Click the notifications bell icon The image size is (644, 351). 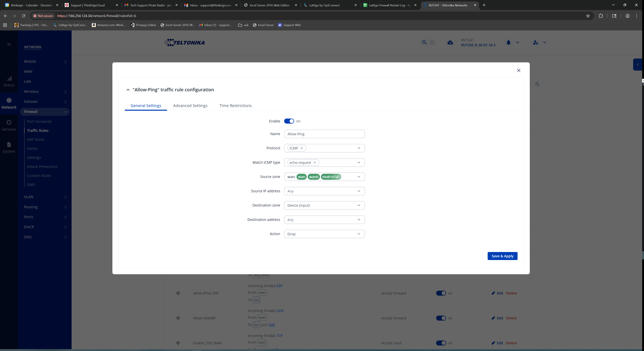click(x=508, y=42)
